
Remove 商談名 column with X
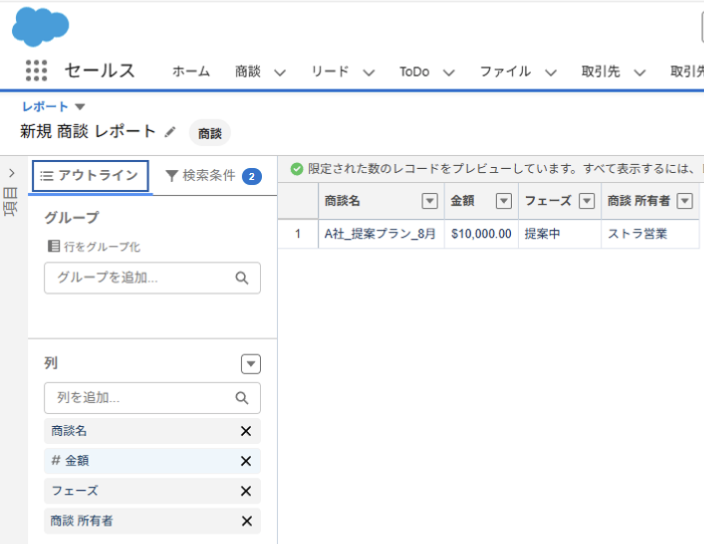[246, 431]
